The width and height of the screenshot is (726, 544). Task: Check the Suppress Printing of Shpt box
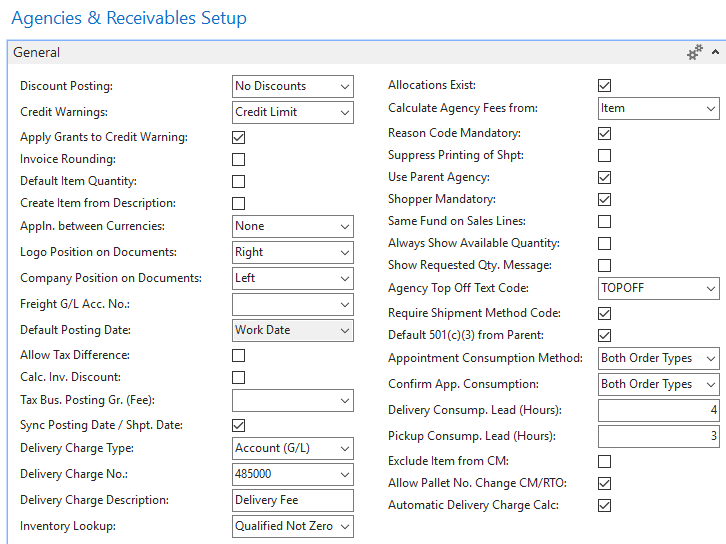[604, 155]
